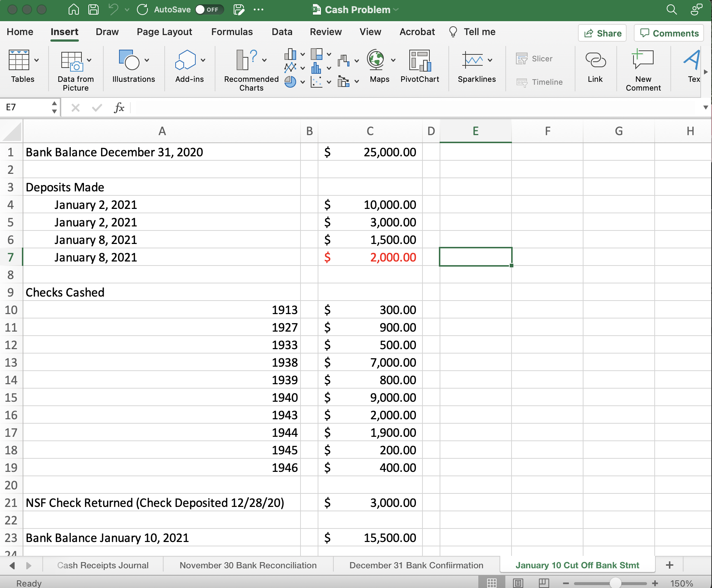Click the Save icon in title bar
Image resolution: width=712 pixels, height=588 pixels.
tap(93, 9)
